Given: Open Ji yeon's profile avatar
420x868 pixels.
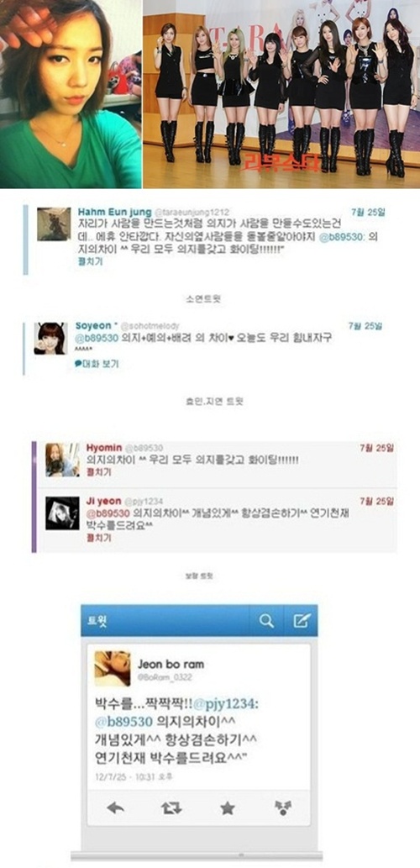Looking at the screenshot, I should (x=62, y=513).
